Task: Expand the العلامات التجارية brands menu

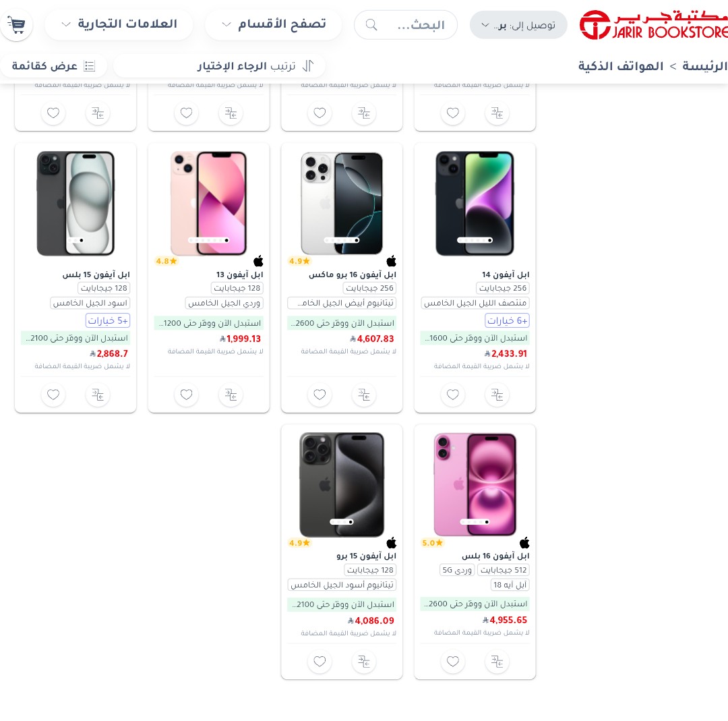Action: coord(119,24)
